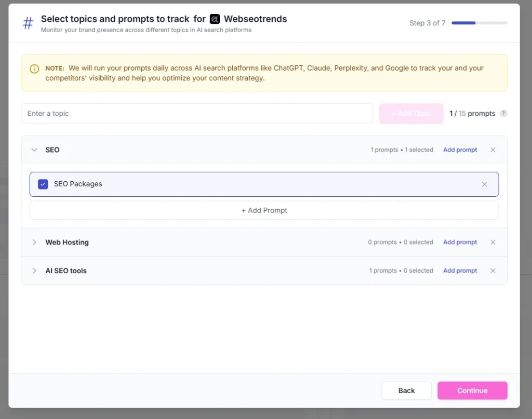Viewport: 532px width, 419px height.
Task: Go back using the Back button
Action: click(x=406, y=390)
